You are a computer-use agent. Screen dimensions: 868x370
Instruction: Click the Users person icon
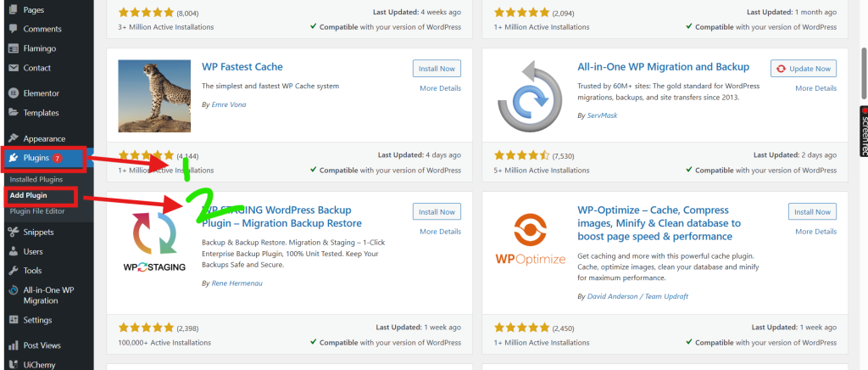[14, 251]
